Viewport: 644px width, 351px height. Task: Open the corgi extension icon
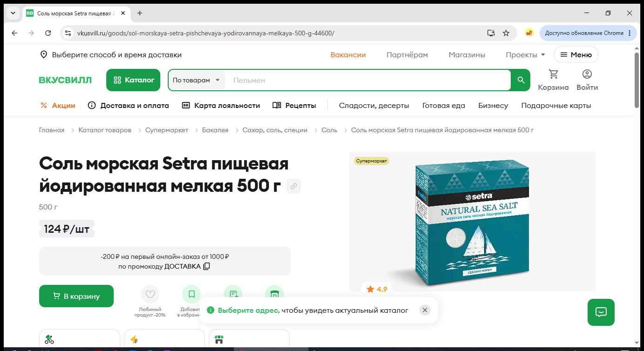pyautogui.click(x=529, y=33)
